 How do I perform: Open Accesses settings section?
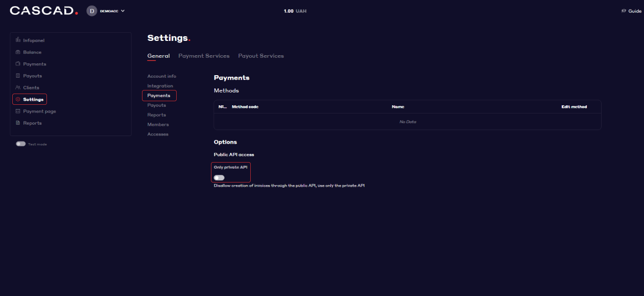click(x=158, y=134)
